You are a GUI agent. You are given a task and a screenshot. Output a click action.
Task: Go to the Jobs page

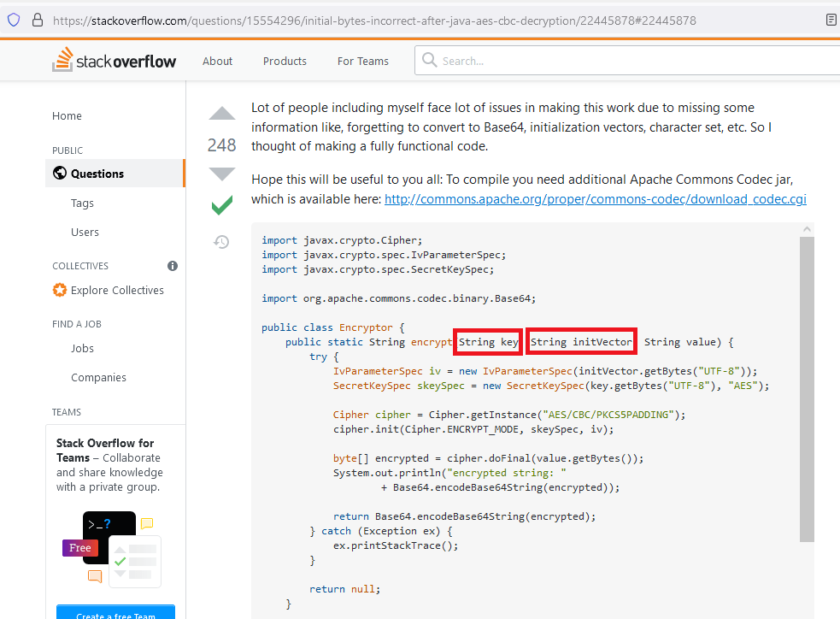click(x=82, y=348)
